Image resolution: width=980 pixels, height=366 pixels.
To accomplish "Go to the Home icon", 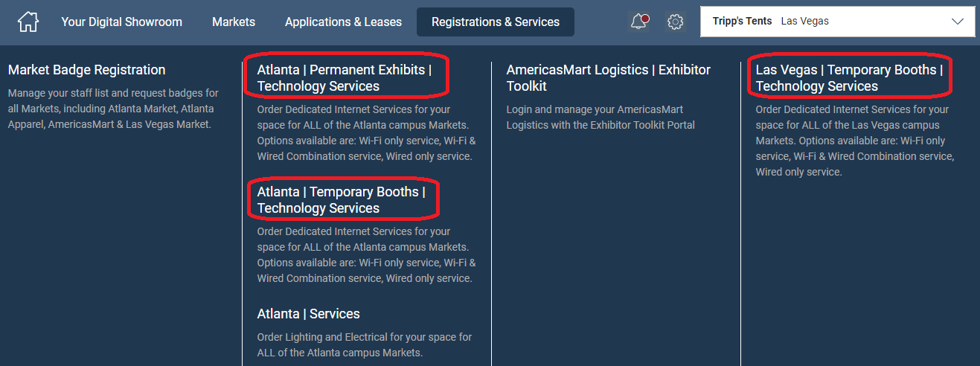I will point(28,22).
